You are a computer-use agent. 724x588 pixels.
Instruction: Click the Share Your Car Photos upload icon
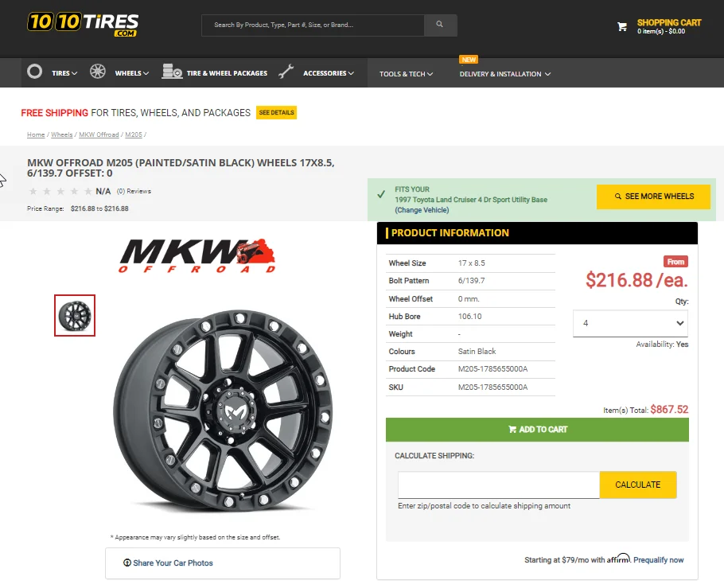pyautogui.click(x=127, y=563)
